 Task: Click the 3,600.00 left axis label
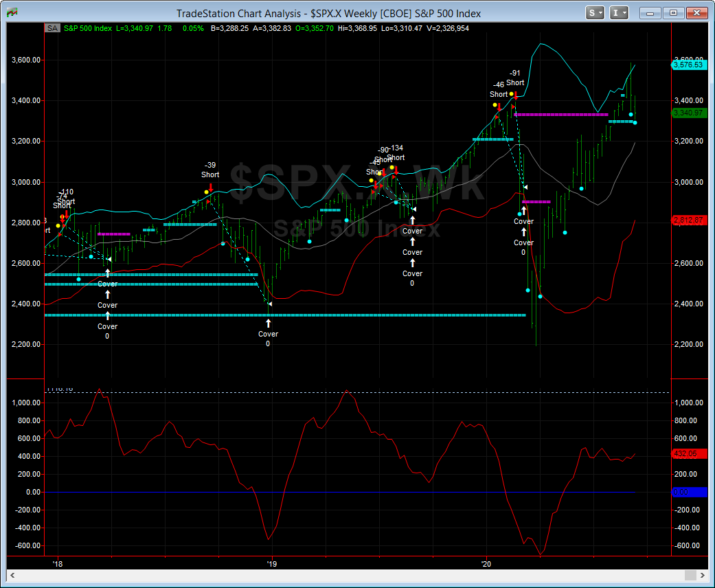tap(26, 60)
